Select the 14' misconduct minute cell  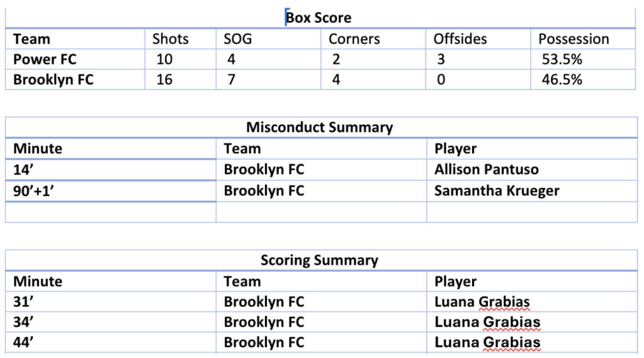(111, 170)
